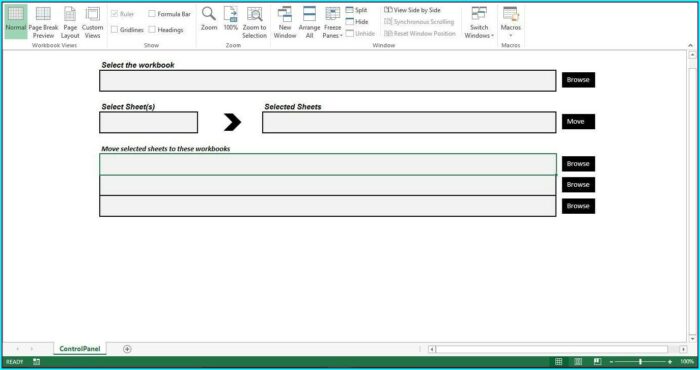The height and width of the screenshot is (370, 700).
Task: Click Browse for the first destination workbook
Action: pyautogui.click(x=578, y=164)
